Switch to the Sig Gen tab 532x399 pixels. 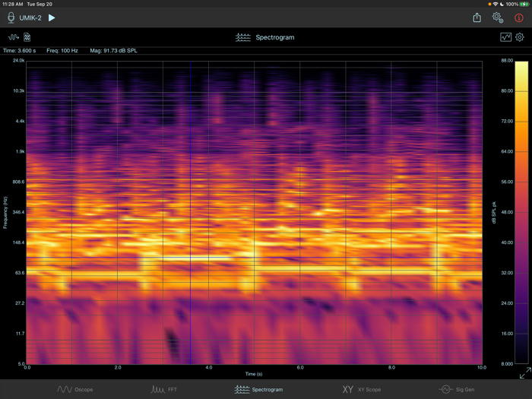[457, 389]
